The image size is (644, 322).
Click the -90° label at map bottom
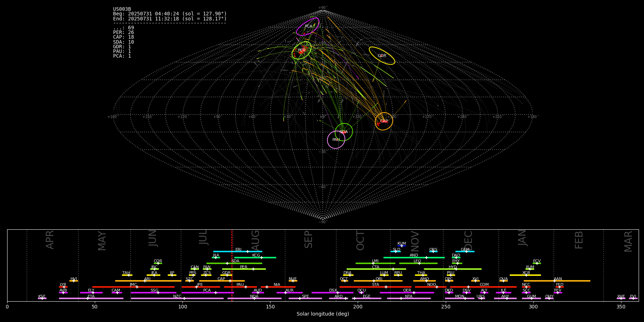click(323, 222)
